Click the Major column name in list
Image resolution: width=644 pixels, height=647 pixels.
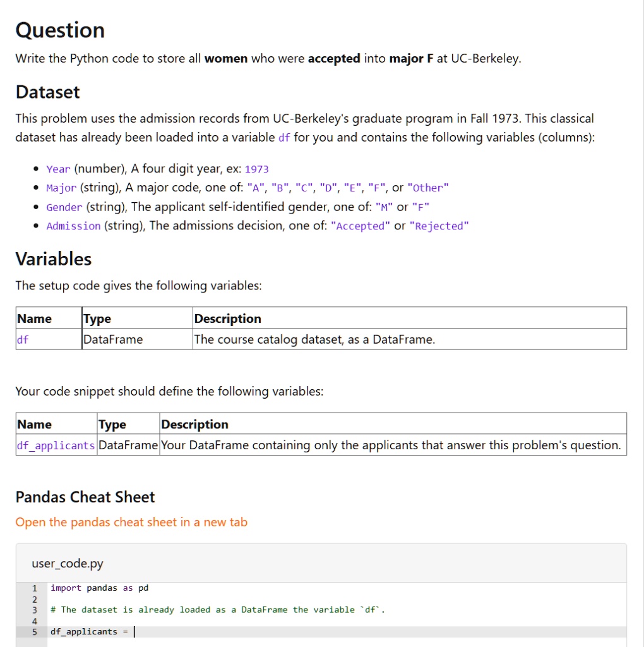[x=61, y=188]
